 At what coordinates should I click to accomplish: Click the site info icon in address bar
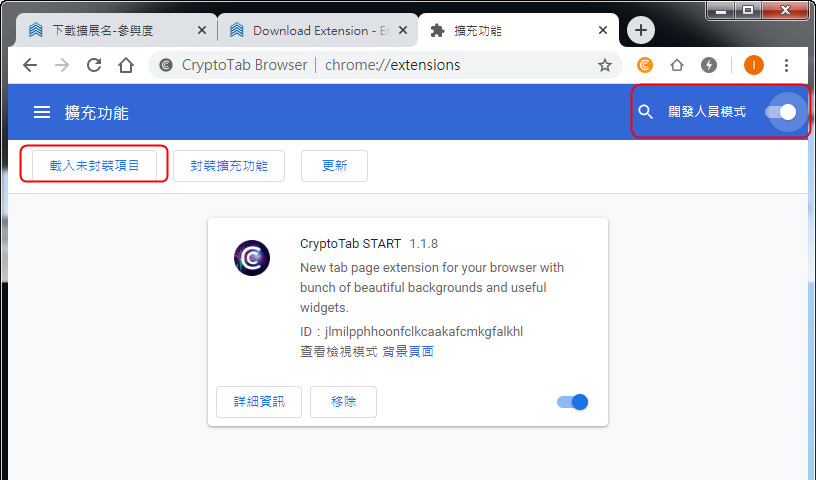coord(165,65)
